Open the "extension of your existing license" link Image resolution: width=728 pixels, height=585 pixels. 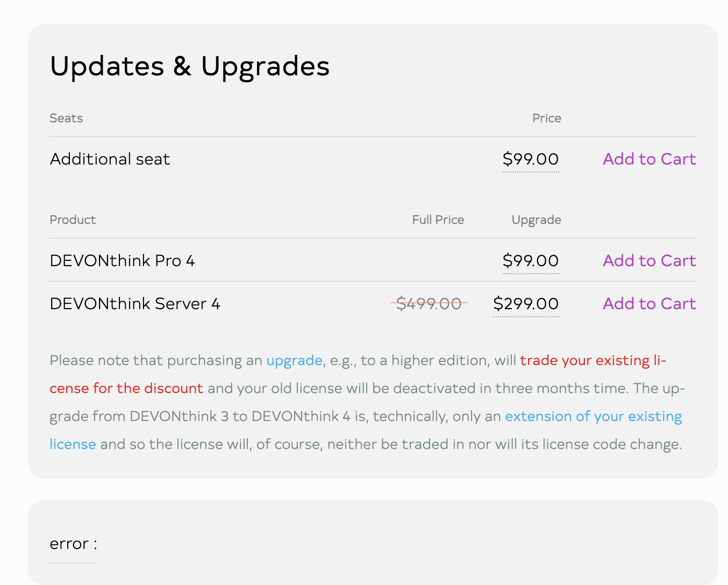tap(593, 416)
